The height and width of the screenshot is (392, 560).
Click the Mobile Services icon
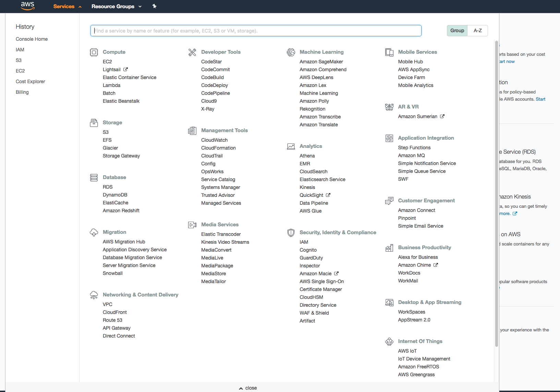tap(389, 52)
